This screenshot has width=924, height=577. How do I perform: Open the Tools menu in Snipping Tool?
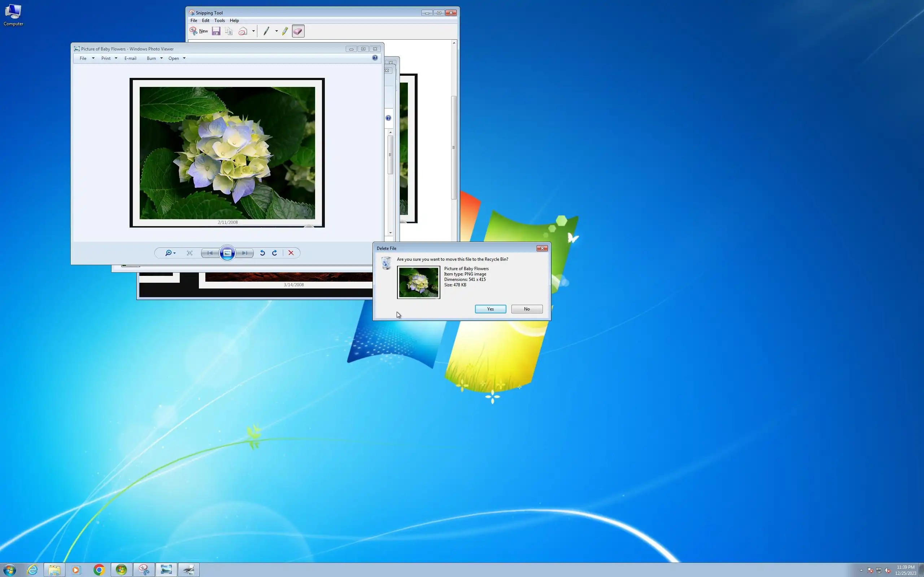click(x=219, y=21)
